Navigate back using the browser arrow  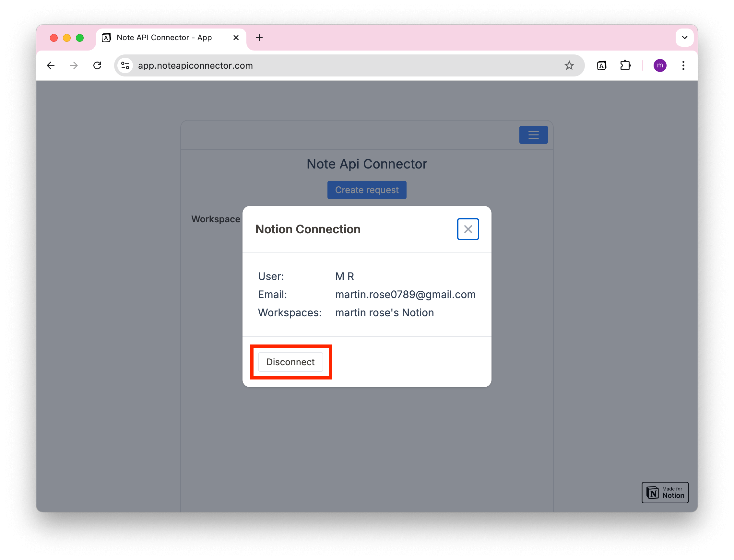(50, 65)
